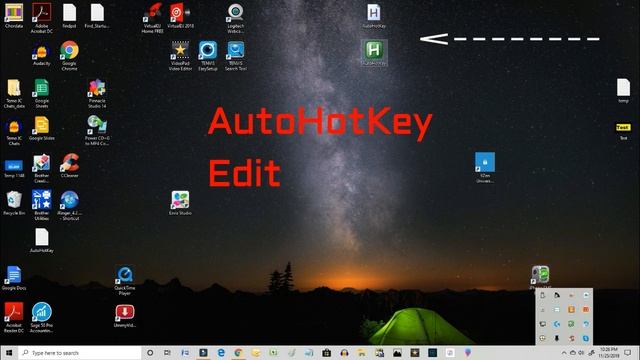640x360 pixels.
Task: Open VirtualDJ 2018 desktop shortcut
Action: pos(180,16)
